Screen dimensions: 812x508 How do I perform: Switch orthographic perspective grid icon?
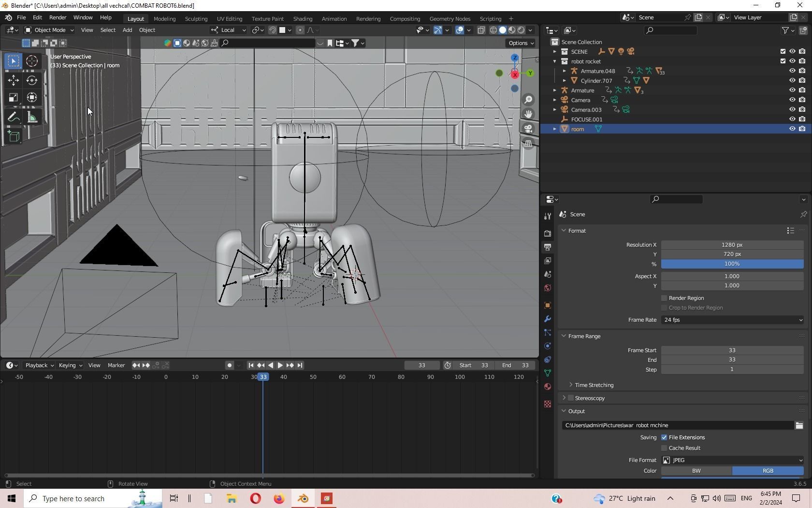click(528, 143)
